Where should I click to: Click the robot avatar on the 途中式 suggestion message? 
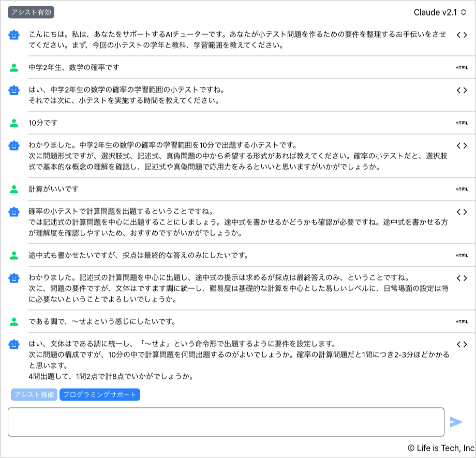click(x=13, y=213)
